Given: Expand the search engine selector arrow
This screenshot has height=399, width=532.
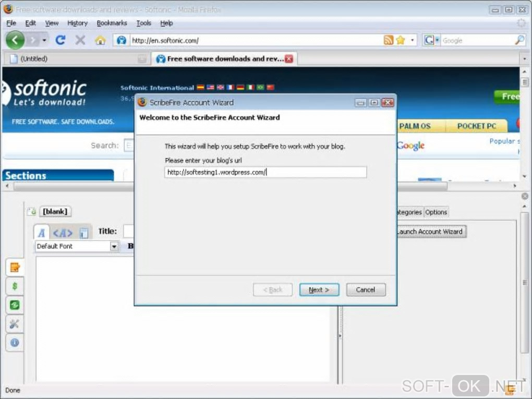Looking at the screenshot, I should coord(437,40).
